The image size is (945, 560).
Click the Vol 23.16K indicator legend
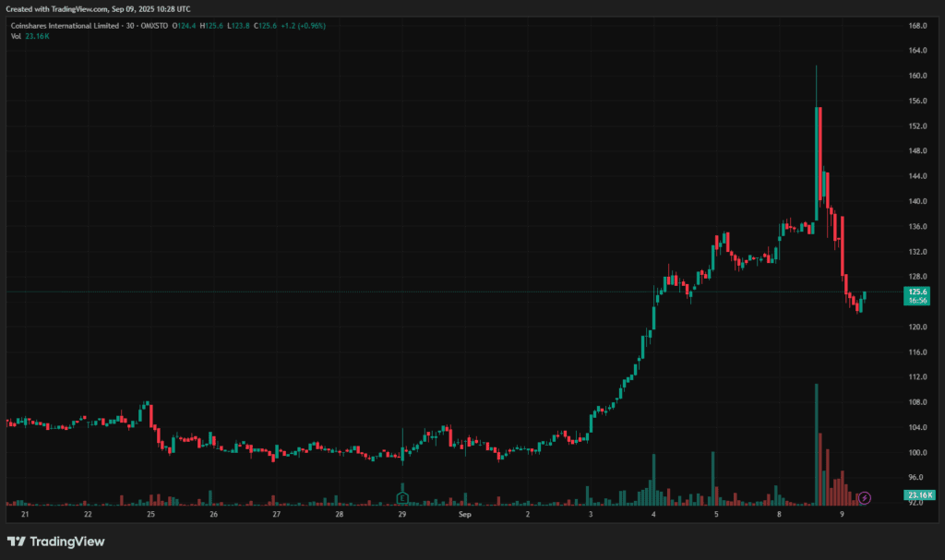coord(30,36)
